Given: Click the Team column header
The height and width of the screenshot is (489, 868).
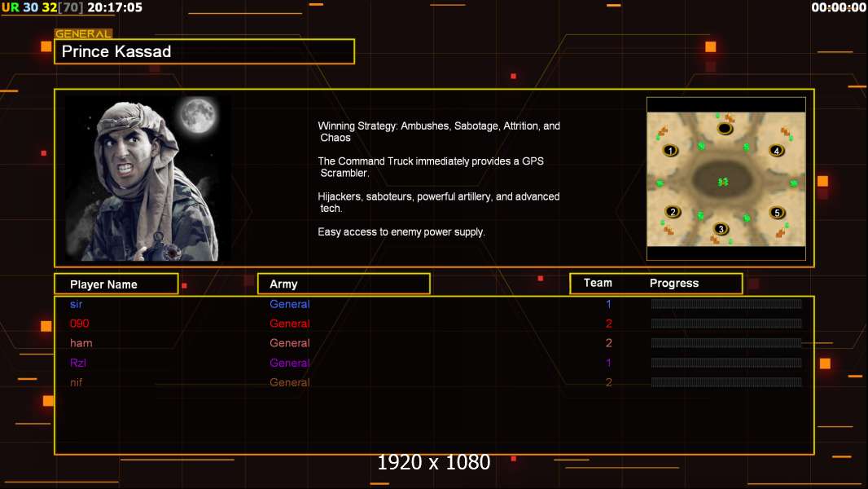Looking at the screenshot, I should pyautogui.click(x=598, y=283).
